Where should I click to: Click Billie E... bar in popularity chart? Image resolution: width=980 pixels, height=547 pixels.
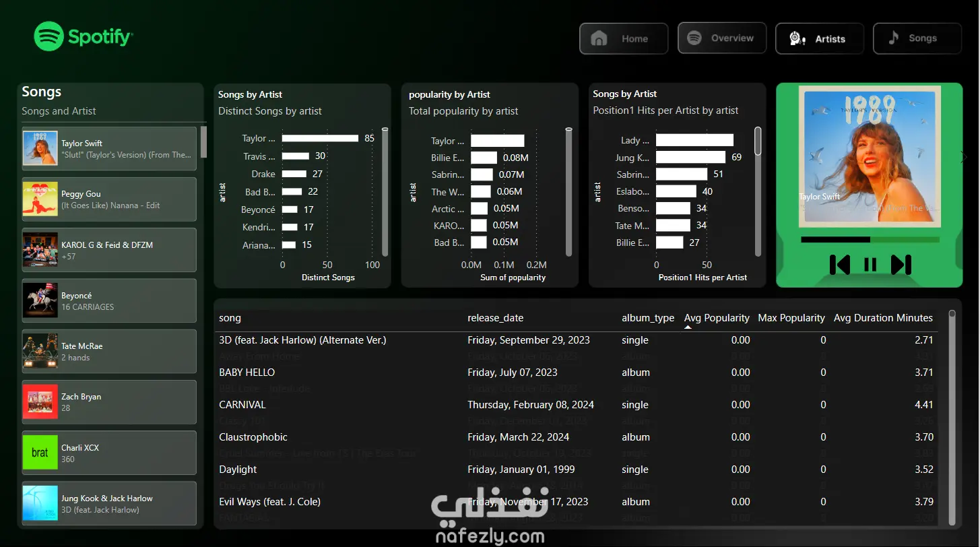pyautogui.click(x=484, y=158)
